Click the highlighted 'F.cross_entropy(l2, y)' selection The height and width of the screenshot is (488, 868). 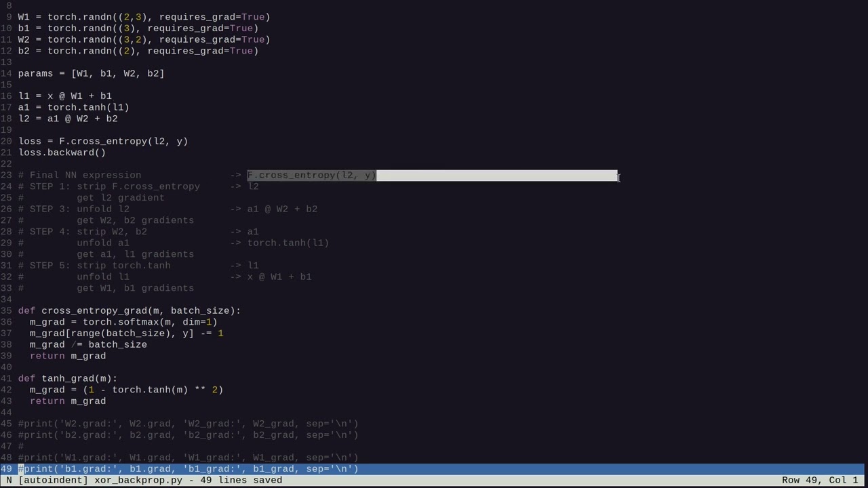(312, 175)
